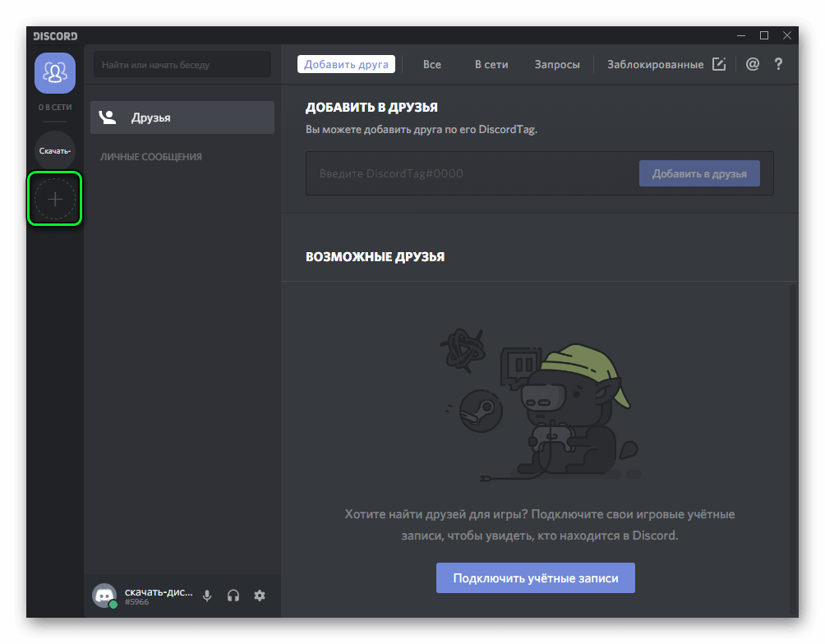Open the Скачать- server icon
The width and height of the screenshot is (825, 644).
55,151
